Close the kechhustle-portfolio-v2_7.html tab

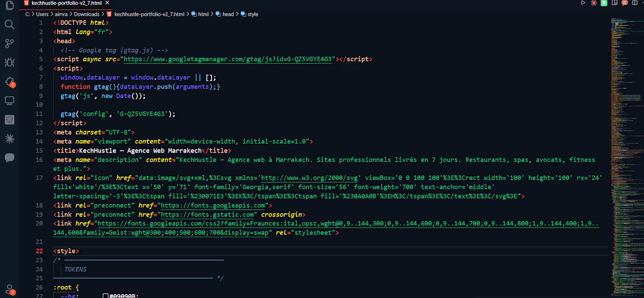click(x=108, y=3)
